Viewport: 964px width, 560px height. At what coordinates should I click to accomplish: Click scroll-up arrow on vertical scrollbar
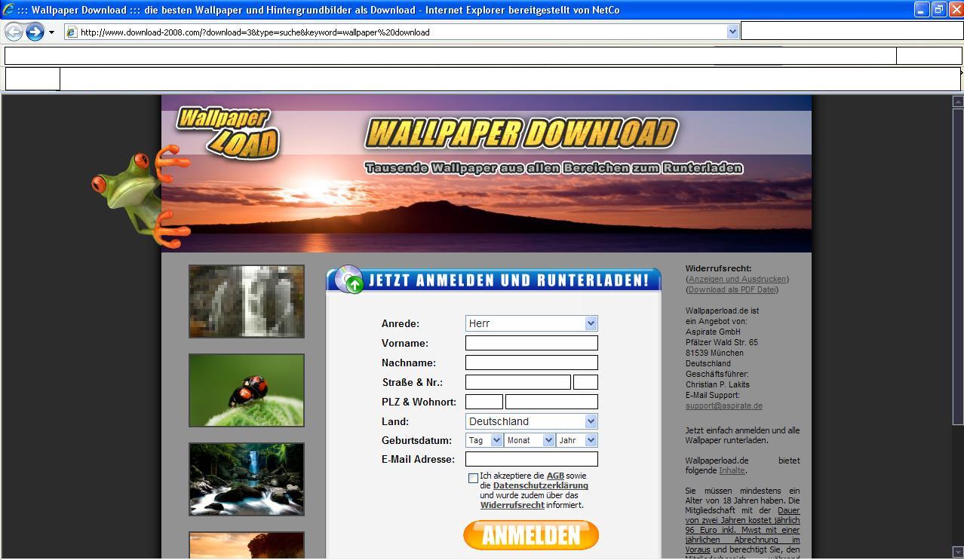click(x=958, y=101)
